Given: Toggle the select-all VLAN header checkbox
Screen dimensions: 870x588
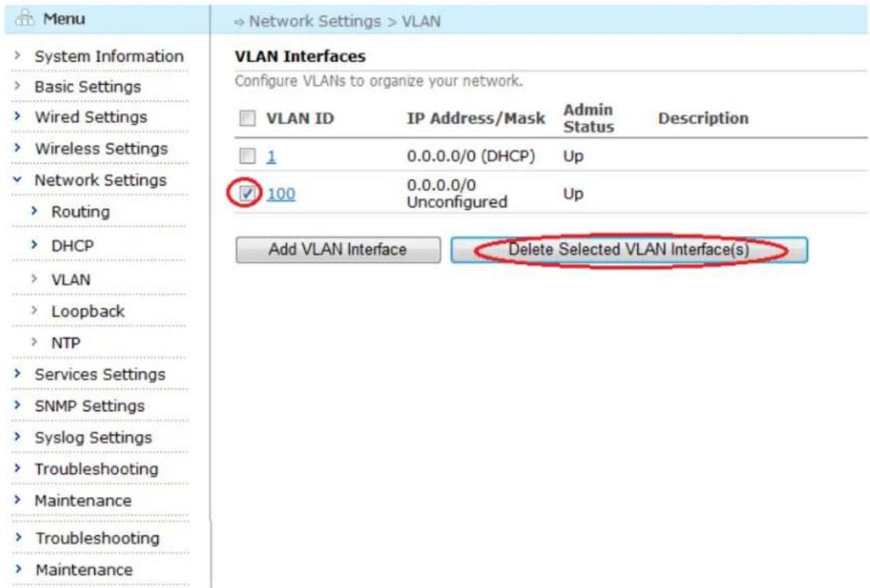Looking at the screenshot, I should pyautogui.click(x=248, y=118).
